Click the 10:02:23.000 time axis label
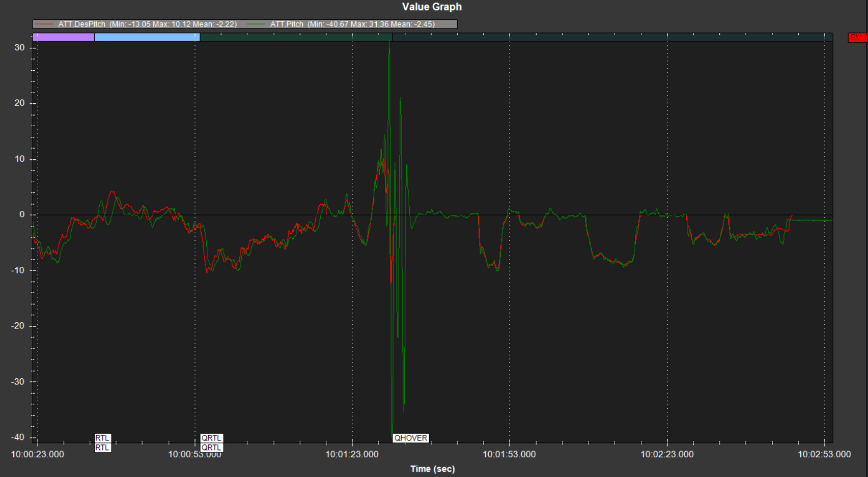This screenshot has height=477, width=868. (x=666, y=454)
